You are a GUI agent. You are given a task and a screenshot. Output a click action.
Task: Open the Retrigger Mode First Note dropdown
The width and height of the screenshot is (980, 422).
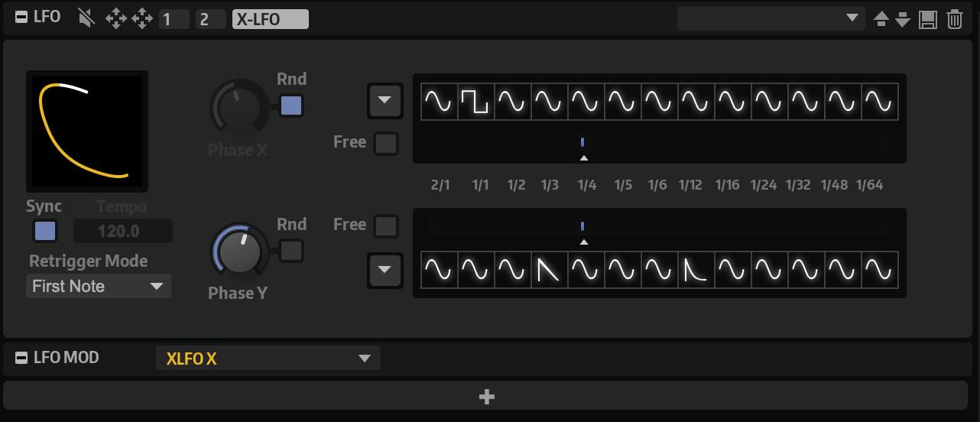[x=98, y=287]
